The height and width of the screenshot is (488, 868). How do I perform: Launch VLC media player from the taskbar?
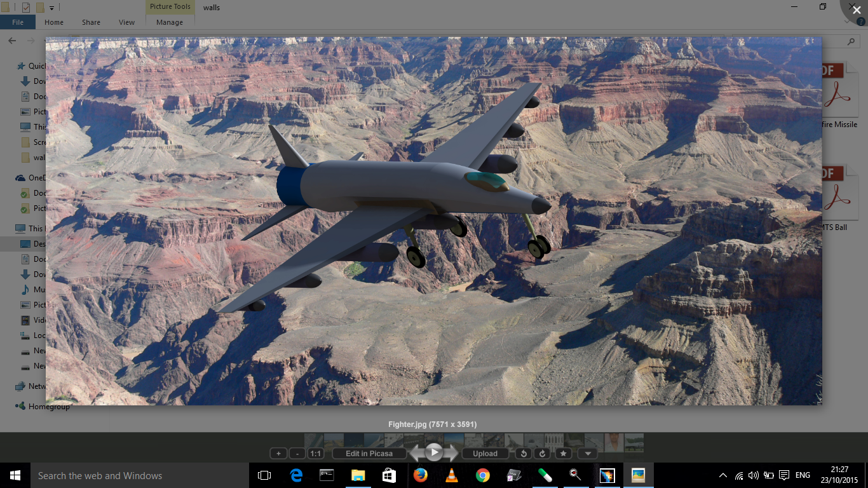coord(452,475)
